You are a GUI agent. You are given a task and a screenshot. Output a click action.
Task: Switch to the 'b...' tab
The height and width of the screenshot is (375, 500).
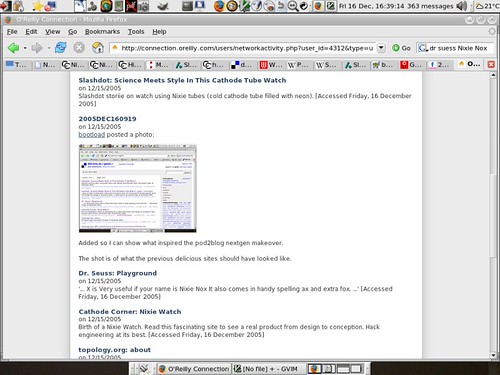(383, 65)
